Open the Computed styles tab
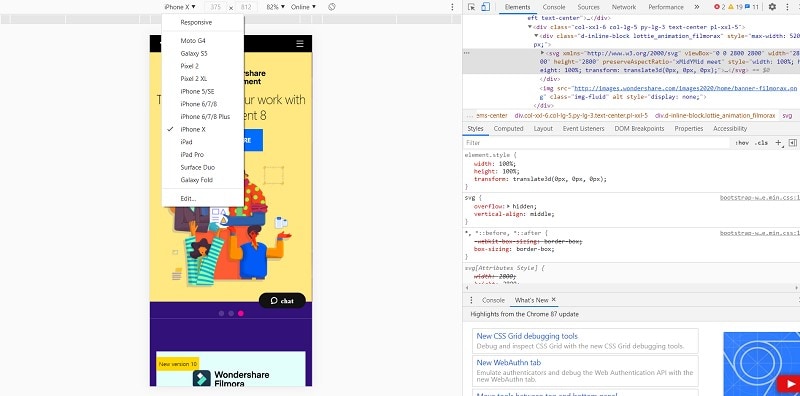This screenshot has height=396, width=800. point(508,129)
